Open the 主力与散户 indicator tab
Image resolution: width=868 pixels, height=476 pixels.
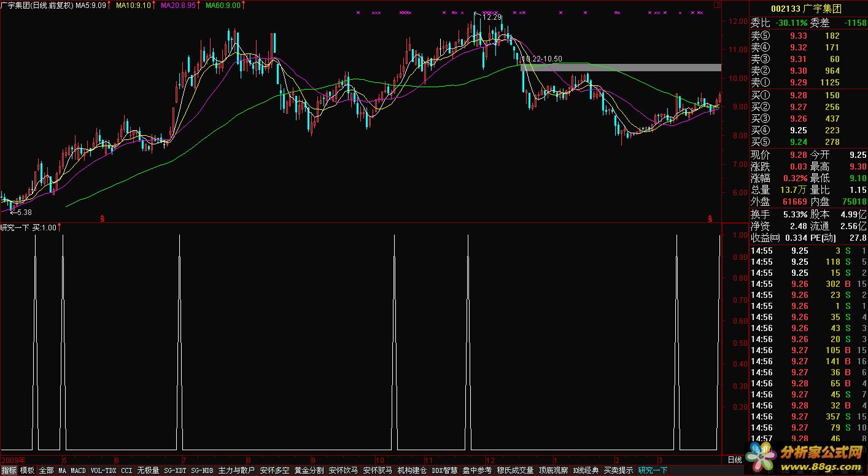[236, 470]
